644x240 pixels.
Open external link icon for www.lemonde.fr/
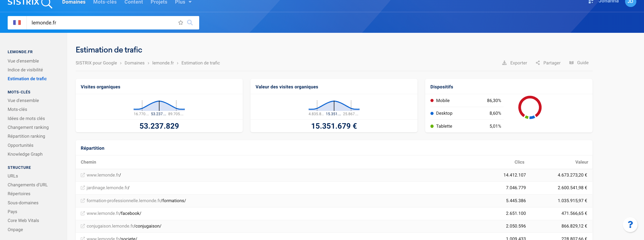[x=83, y=175]
